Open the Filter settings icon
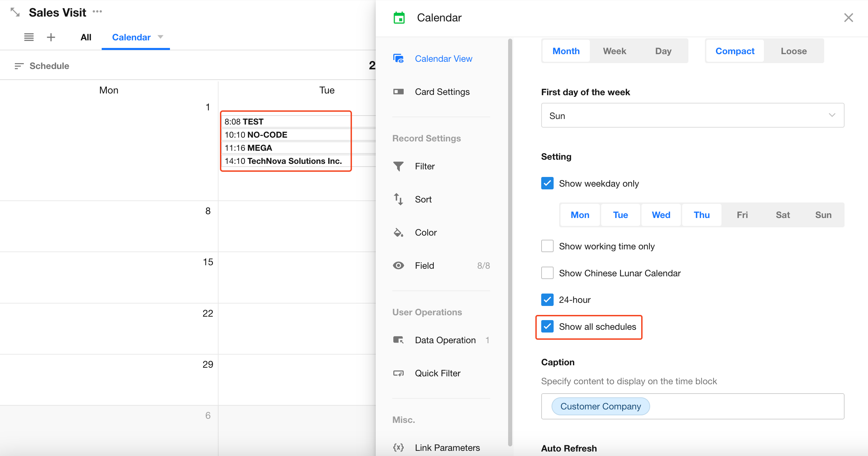 pos(398,166)
